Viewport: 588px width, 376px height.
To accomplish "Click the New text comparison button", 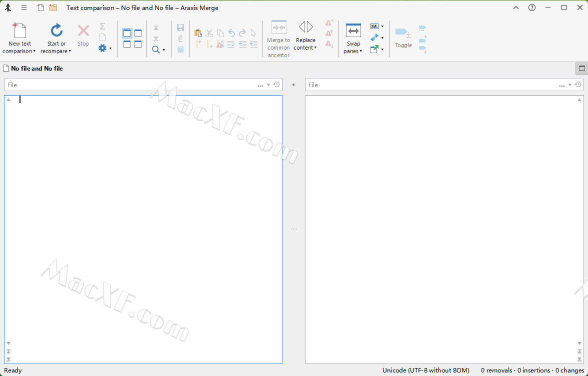I will tap(19, 38).
